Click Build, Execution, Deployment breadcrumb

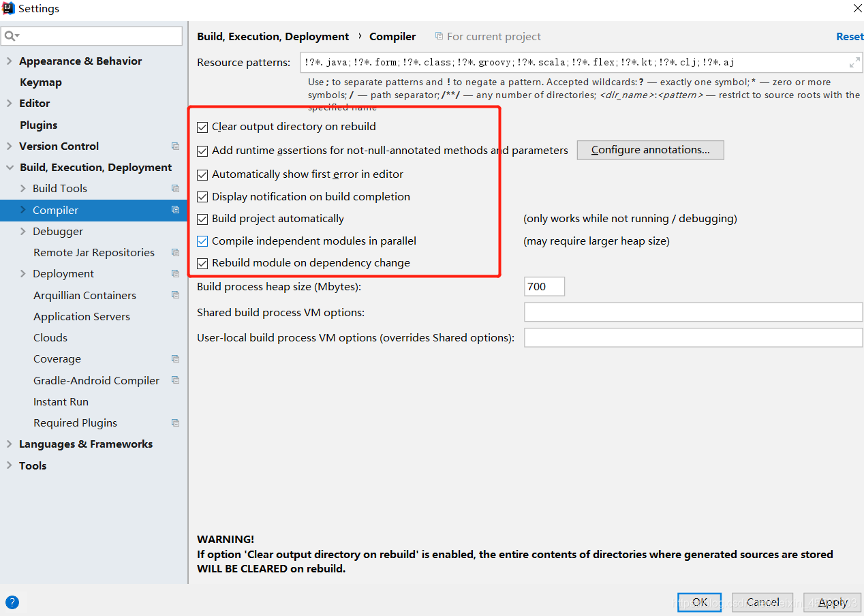[273, 36]
